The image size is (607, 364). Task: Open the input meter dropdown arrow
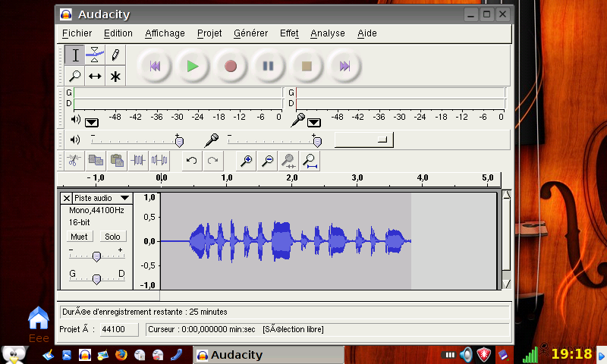coord(314,123)
